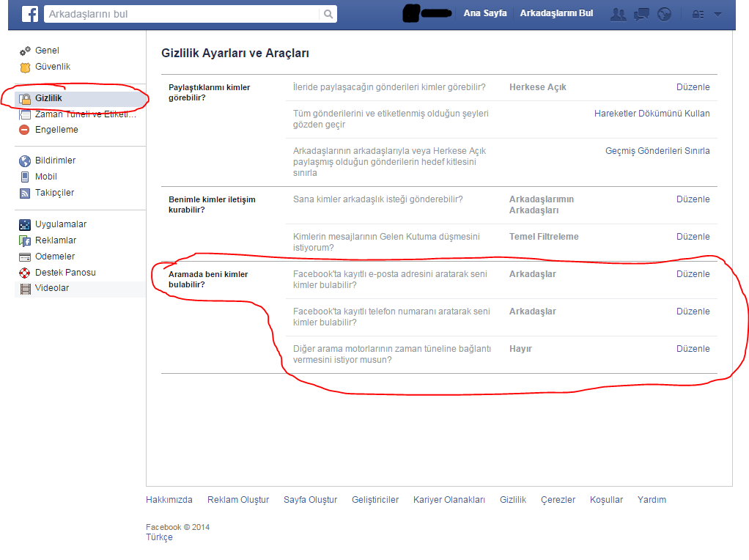Focus the Arkadaşlarını bul search field
749x560 pixels.
(183, 14)
